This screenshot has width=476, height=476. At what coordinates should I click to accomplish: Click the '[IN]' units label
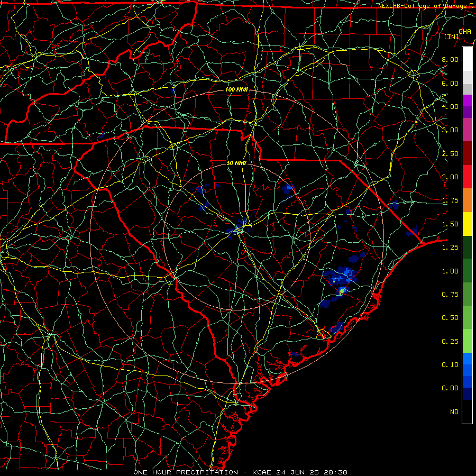(452, 36)
